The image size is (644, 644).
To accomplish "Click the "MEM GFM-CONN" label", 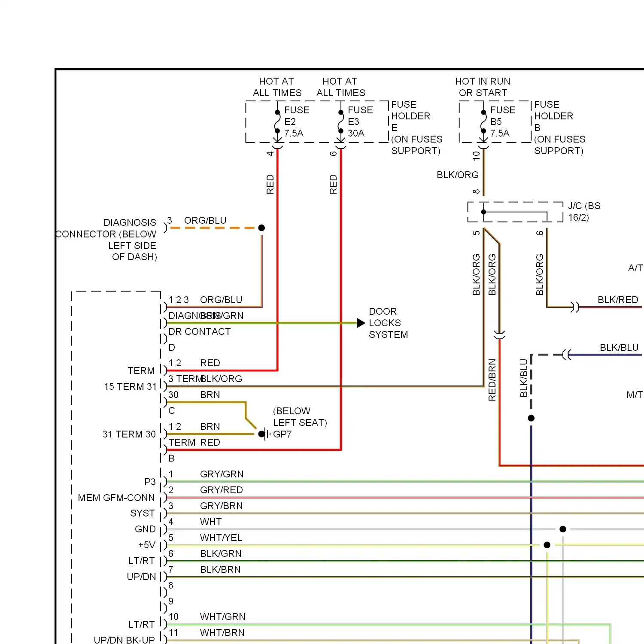I will (116, 498).
